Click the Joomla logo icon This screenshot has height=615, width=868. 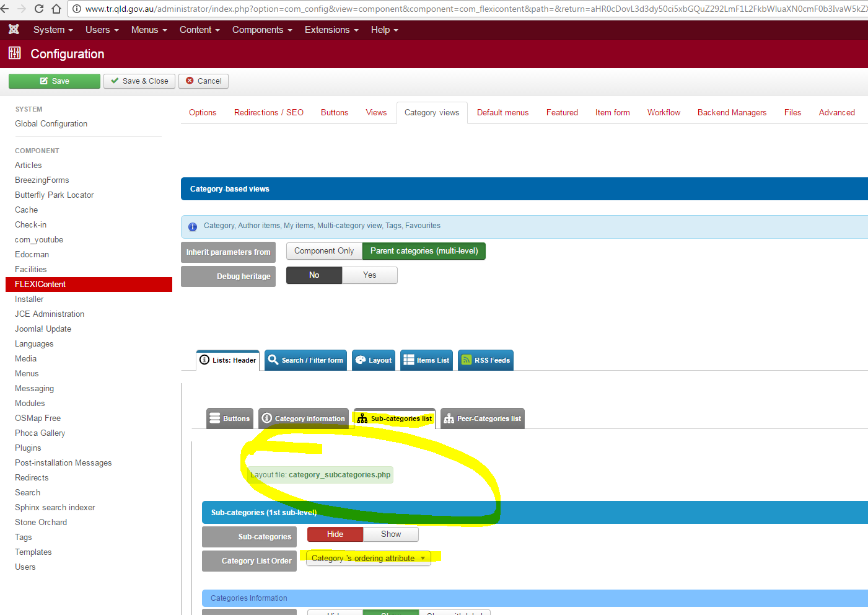[x=14, y=29]
